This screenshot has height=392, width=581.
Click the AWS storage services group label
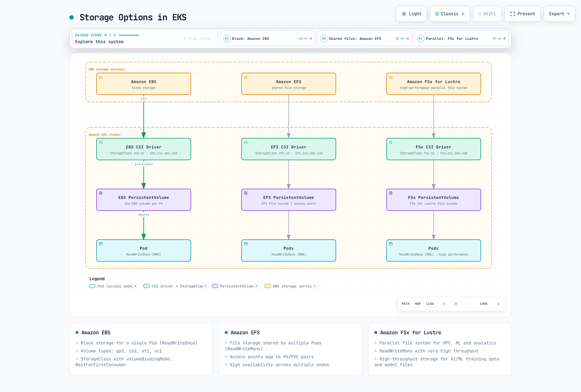[107, 69]
